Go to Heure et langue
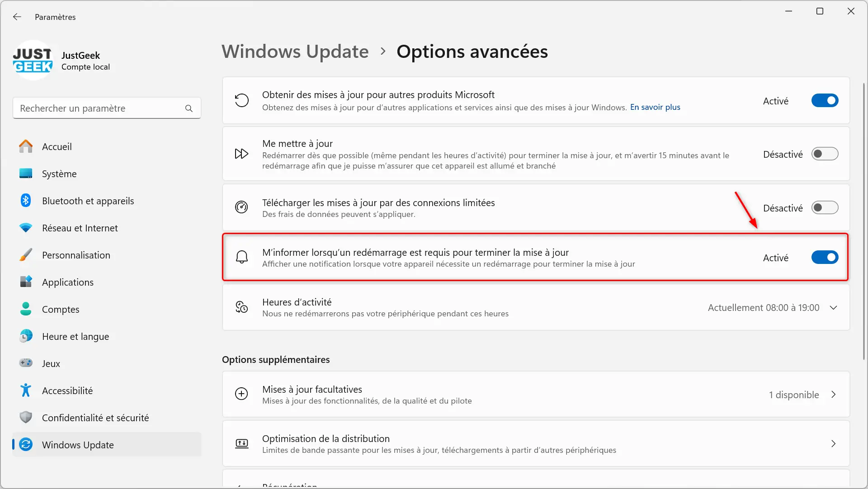 click(107, 336)
